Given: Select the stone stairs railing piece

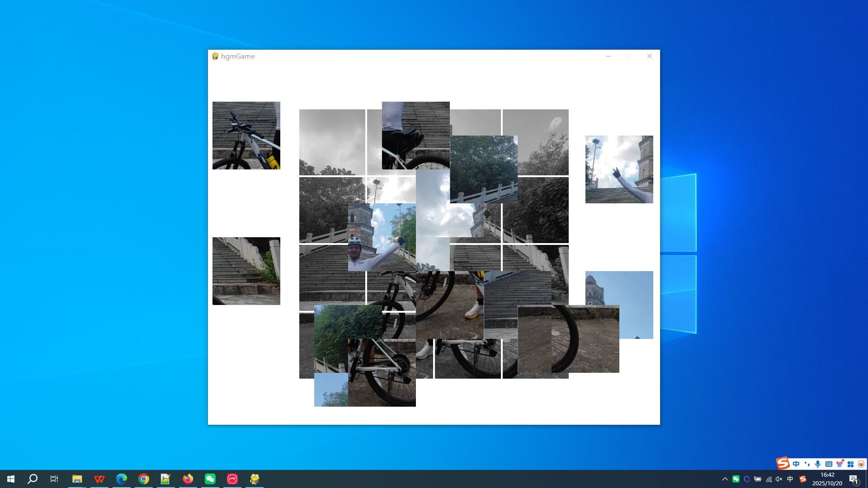Looking at the screenshot, I should click(x=246, y=271).
